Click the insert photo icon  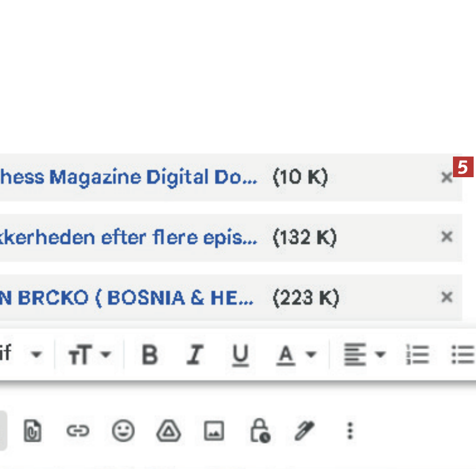click(x=214, y=431)
